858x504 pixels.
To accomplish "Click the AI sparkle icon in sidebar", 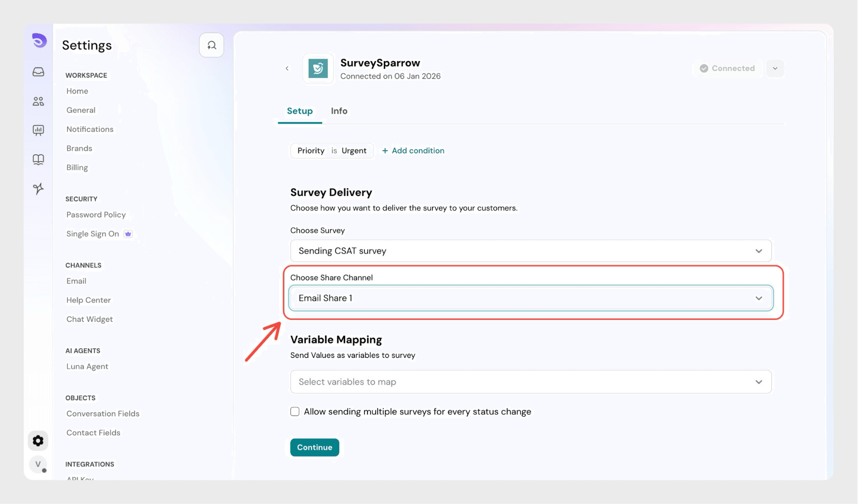I will click(x=38, y=189).
